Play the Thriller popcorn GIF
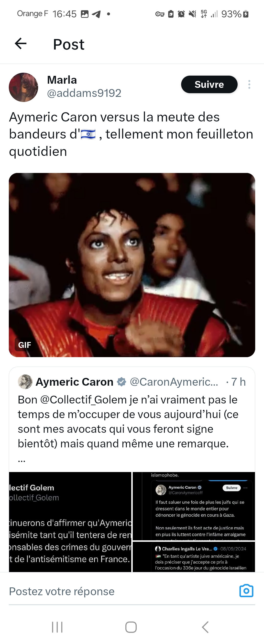264x644 pixels. point(132,265)
